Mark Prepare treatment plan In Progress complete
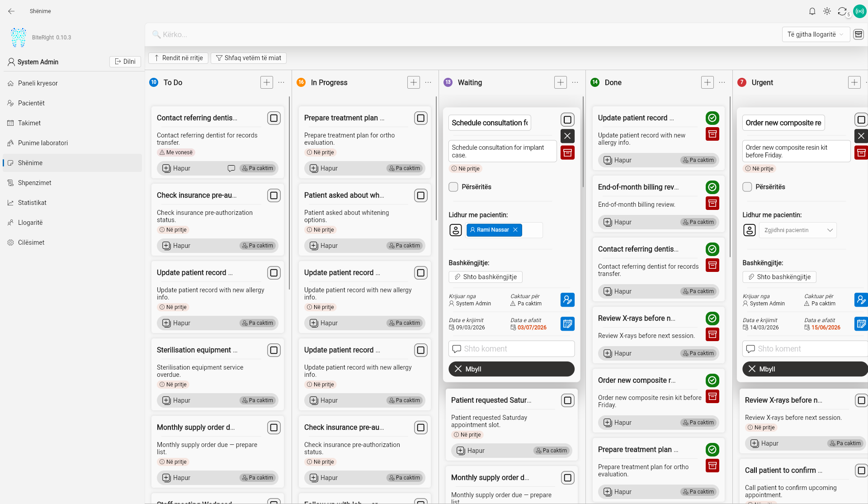This screenshot has width=868, height=504. pos(421,118)
